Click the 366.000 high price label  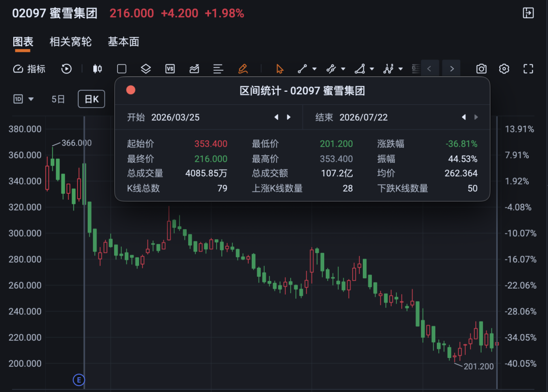point(77,143)
